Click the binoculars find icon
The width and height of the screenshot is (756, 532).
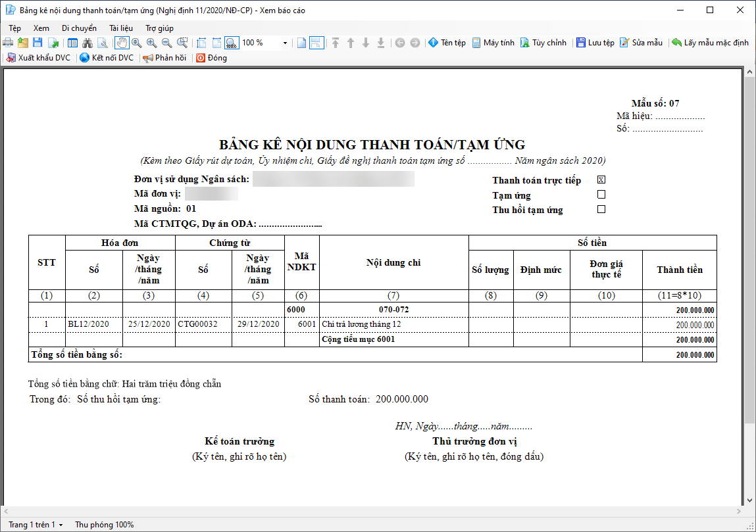[88, 43]
